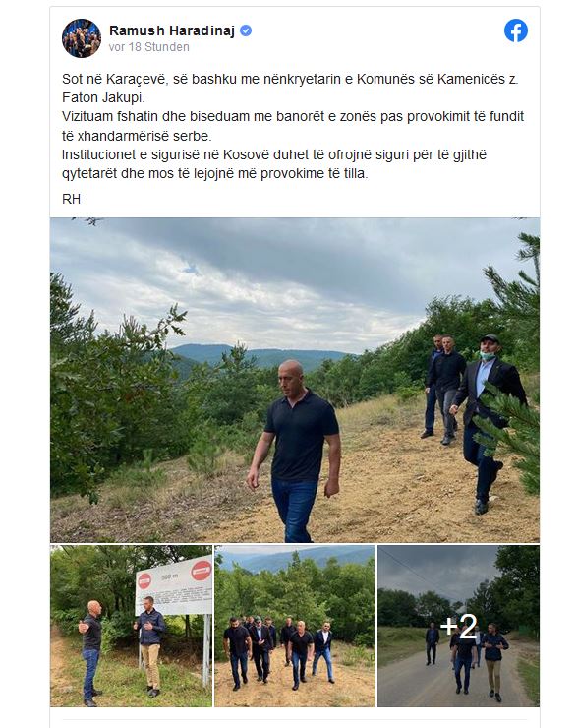The image size is (577, 728).
Task: Click the 'Vizituam fshatin' paragraph text
Action: click(x=293, y=126)
